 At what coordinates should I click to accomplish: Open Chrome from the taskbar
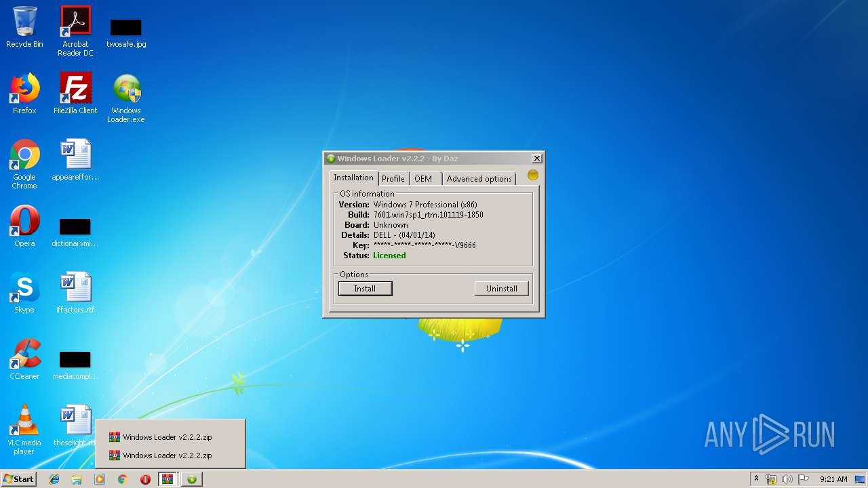click(123, 479)
